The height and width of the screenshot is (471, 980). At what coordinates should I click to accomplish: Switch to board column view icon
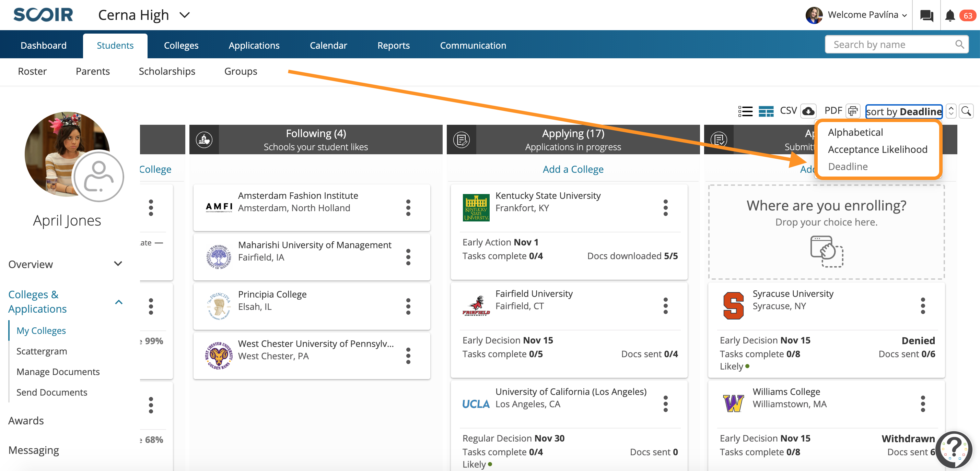766,111
